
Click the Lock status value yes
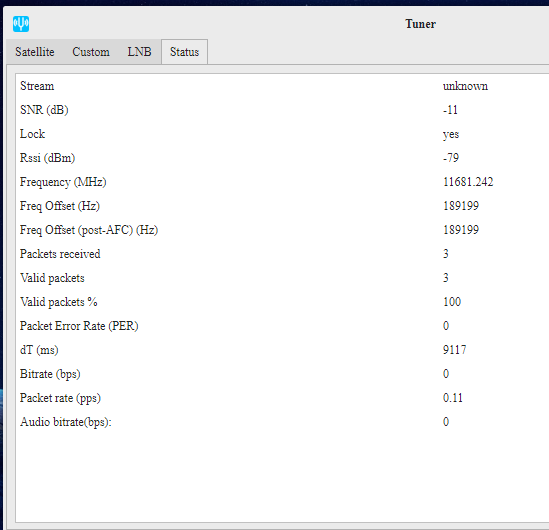coord(451,134)
